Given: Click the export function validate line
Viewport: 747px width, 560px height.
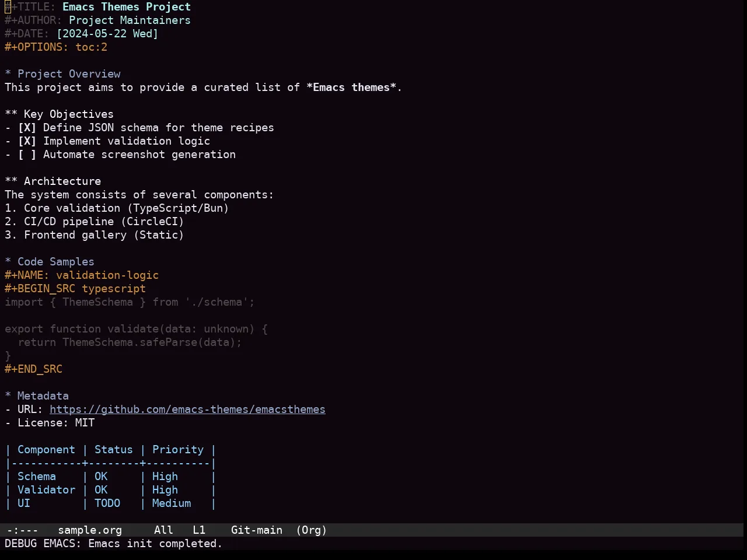Looking at the screenshot, I should click(x=136, y=329).
